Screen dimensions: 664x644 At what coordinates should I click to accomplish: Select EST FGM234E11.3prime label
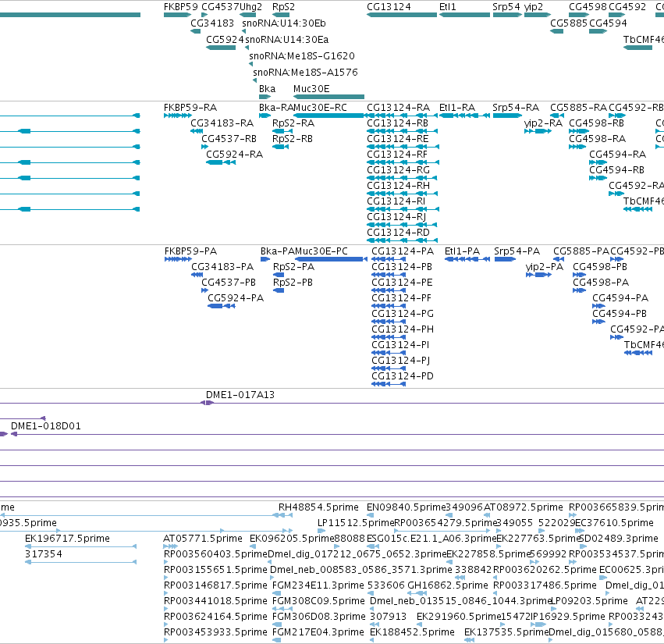point(318,585)
